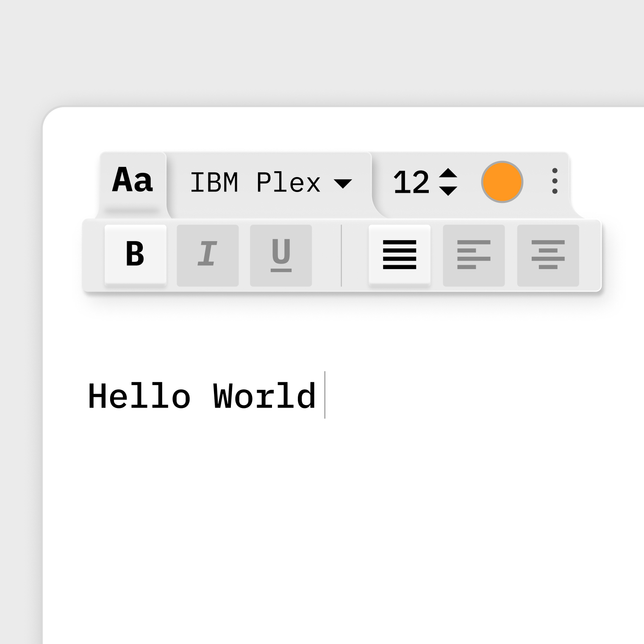Image resolution: width=644 pixels, height=644 pixels.
Task: Toggle underline formatting
Action: pos(281,255)
